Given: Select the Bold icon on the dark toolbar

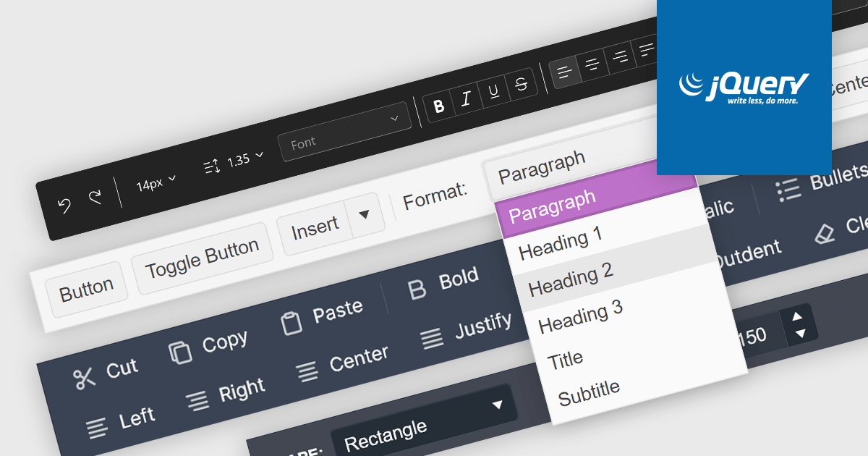Looking at the screenshot, I should point(438,106).
